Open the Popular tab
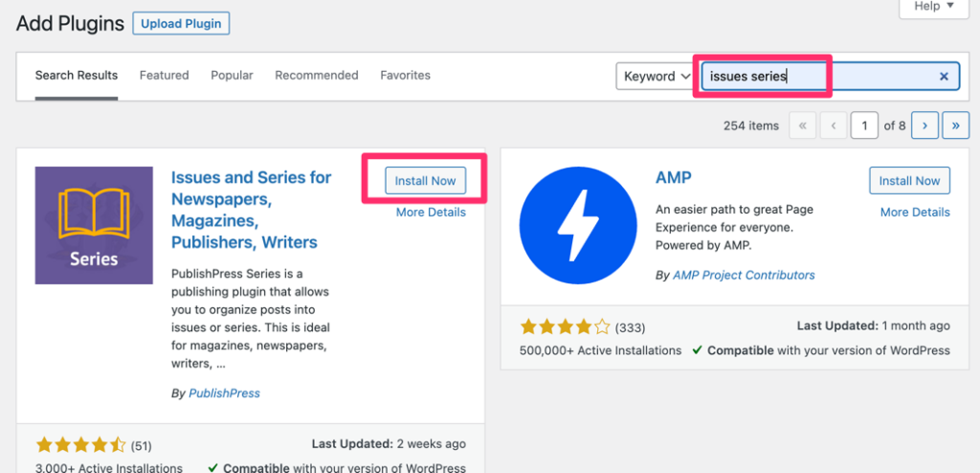 coord(232,76)
